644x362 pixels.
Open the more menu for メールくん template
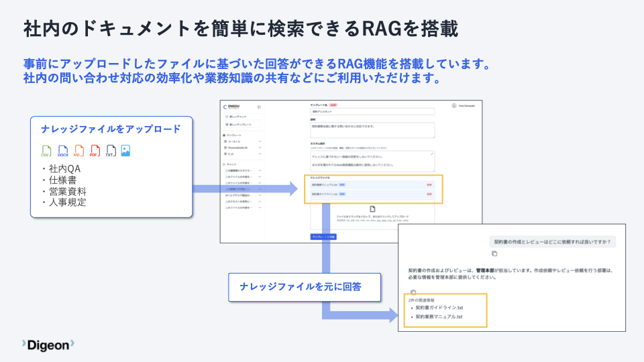260,141
